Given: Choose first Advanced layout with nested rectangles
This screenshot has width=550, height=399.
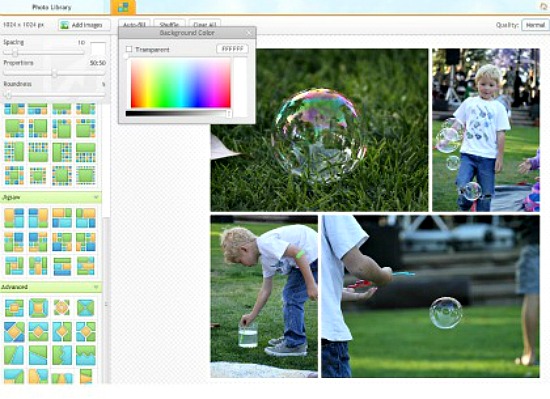Looking at the screenshot, I should pyautogui.click(x=14, y=308).
